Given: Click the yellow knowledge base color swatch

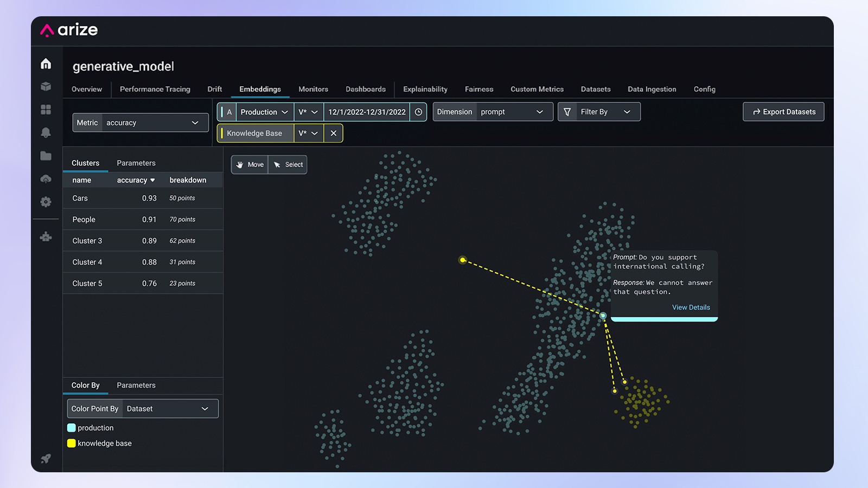Looking at the screenshot, I should coord(71,444).
